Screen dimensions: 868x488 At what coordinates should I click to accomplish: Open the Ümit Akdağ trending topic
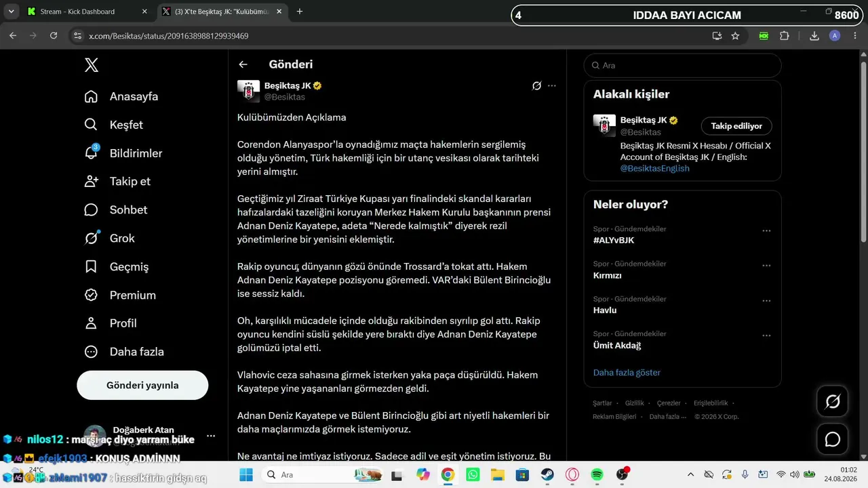click(x=617, y=345)
